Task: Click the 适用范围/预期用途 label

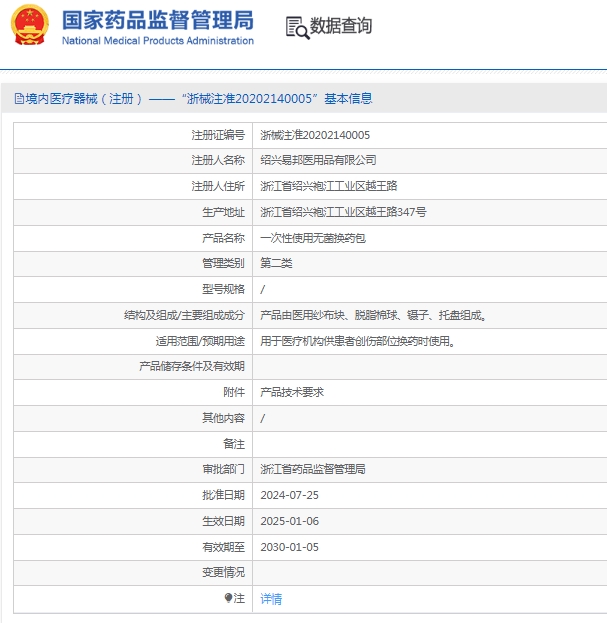Action: [200, 341]
